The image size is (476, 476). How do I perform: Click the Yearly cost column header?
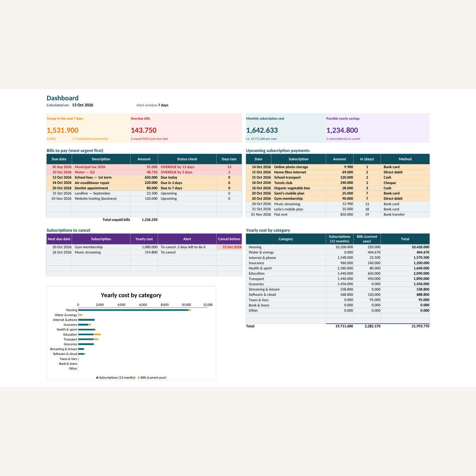(x=144, y=239)
